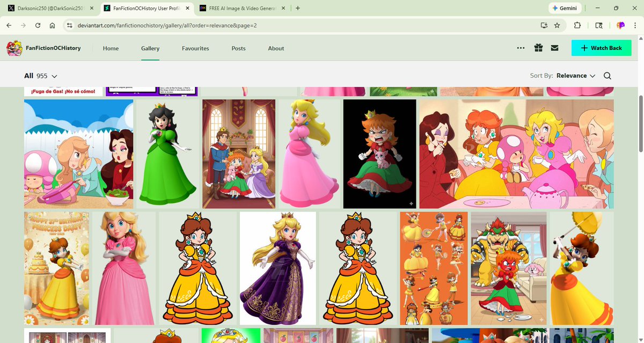View site information icon in address bar
This screenshot has width=644, height=343.
coord(69,25)
